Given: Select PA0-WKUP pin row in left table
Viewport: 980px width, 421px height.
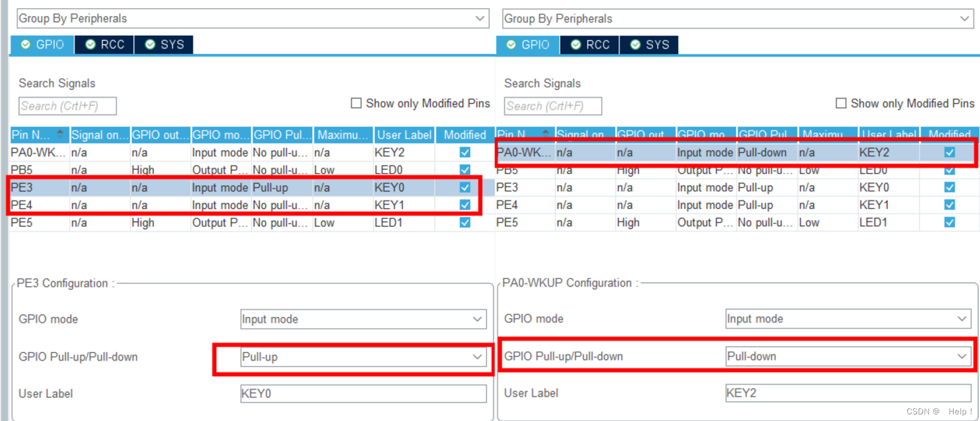Looking at the screenshot, I should 252,152.
